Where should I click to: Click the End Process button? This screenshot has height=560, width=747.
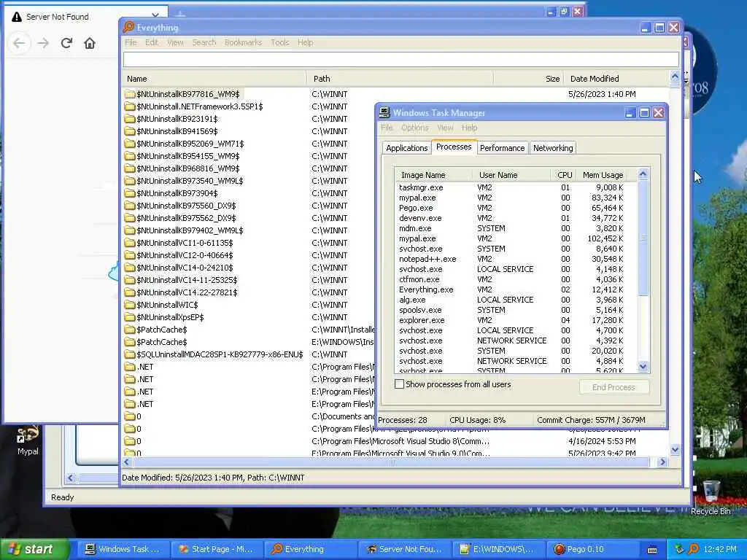click(614, 387)
